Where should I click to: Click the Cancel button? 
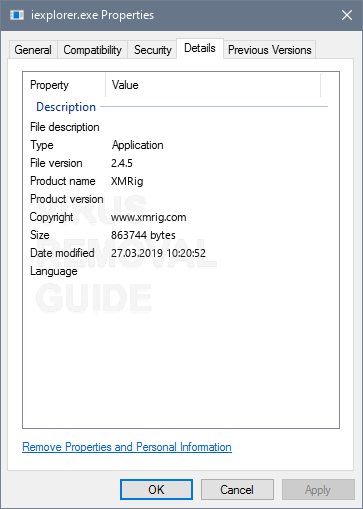[237, 490]
